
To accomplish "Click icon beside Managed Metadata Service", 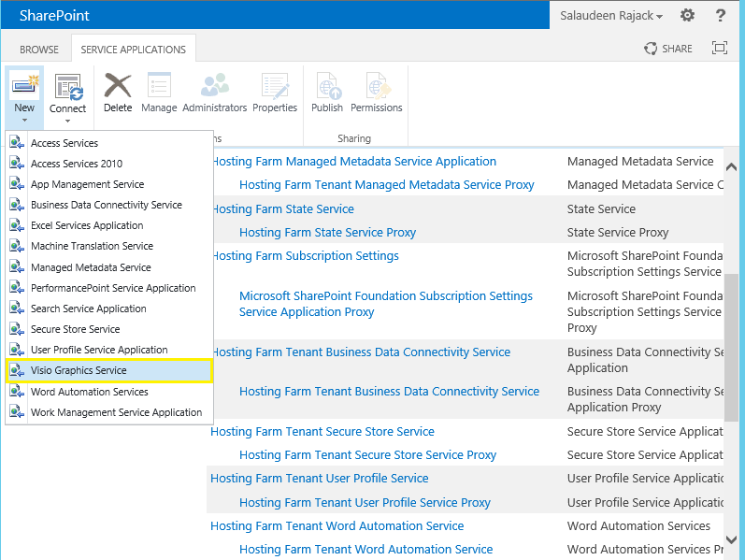I will (17, 267).
